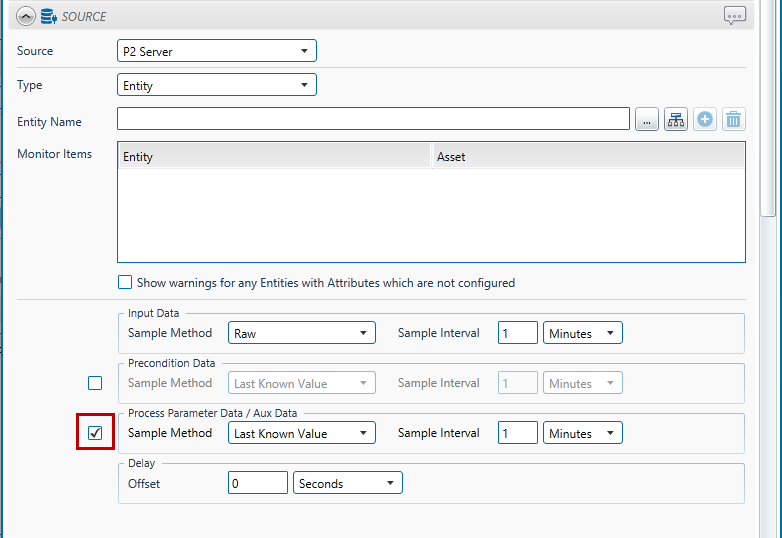The height and width of the screenshot is (538, 782).
Task: Click the add entity plus icon
Action: (x=705, y=120)
